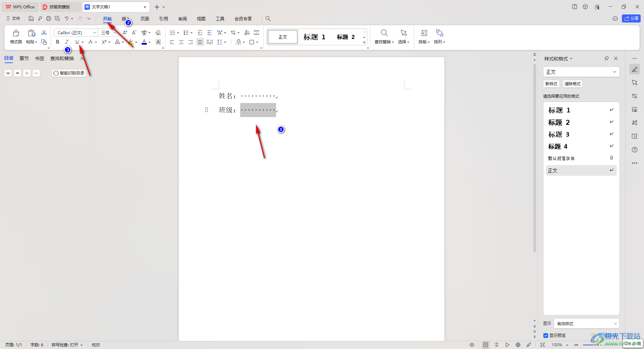Open the 视图 ribbon tab

201,18
